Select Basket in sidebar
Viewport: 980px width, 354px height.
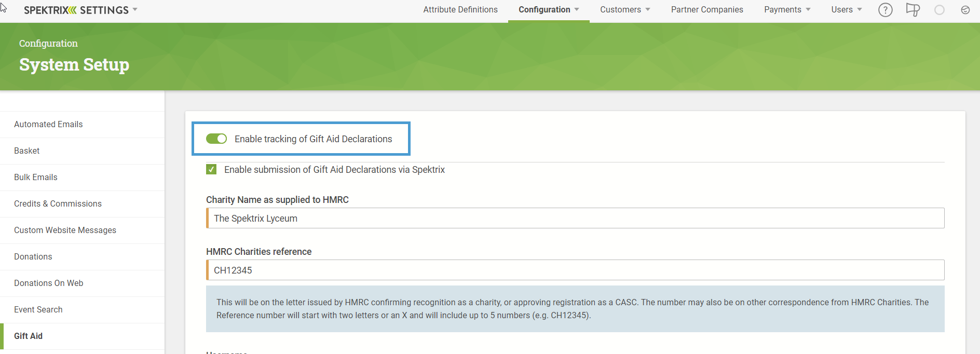pyautogui.click(x=83, y=151)
